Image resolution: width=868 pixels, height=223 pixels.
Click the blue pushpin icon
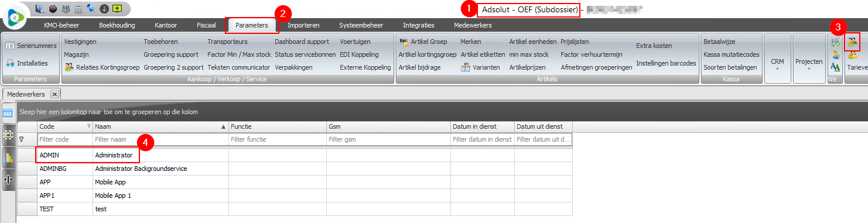click(90, 9)
